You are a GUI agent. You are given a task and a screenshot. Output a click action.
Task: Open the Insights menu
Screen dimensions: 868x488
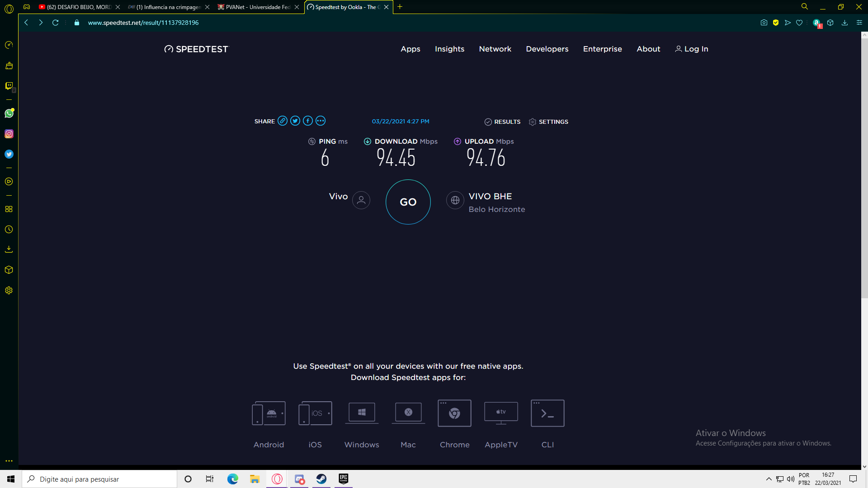(x=449, y=49)
